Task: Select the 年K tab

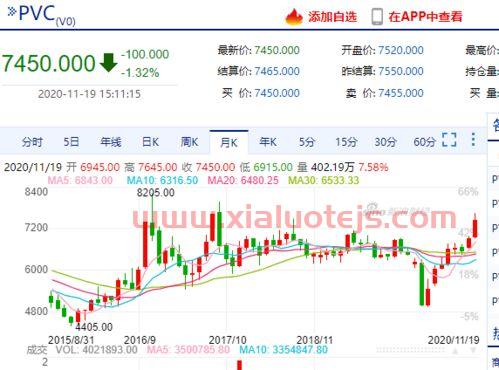Action: [x=268, y=142]
